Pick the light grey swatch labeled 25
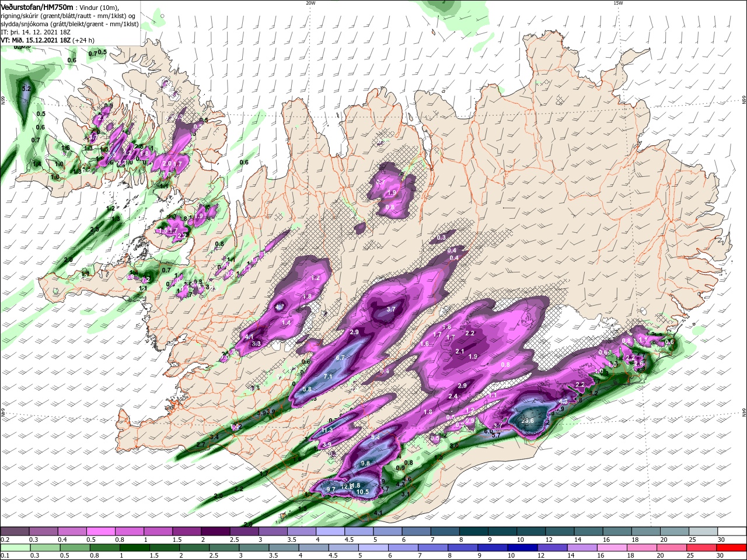 [703, 531]
